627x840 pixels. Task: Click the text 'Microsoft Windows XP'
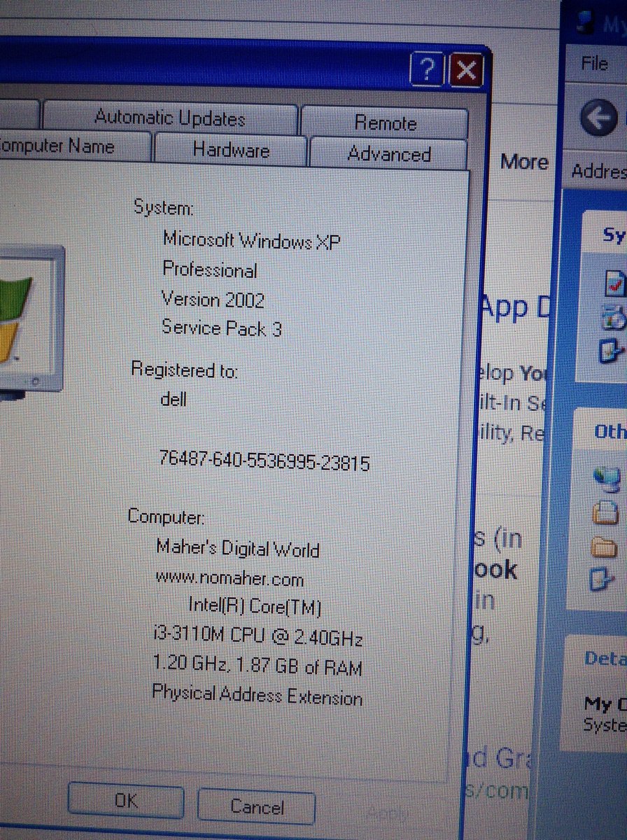pos(251,240)
